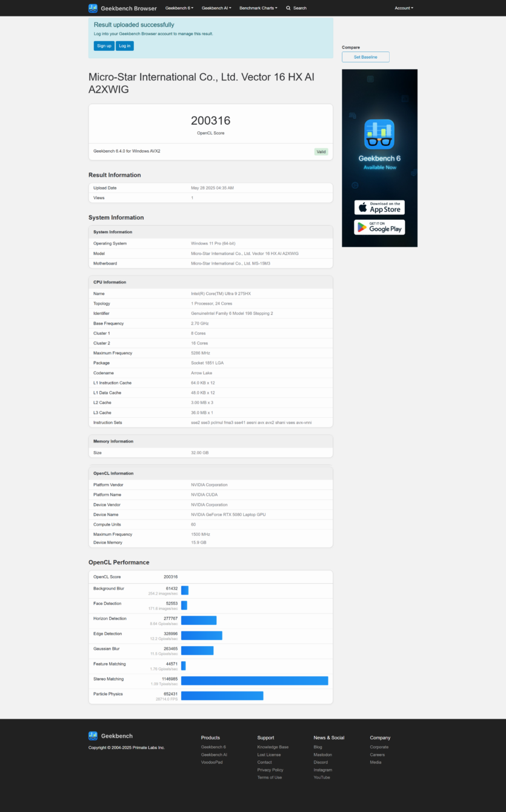Image resolution: width=506 pixels, height=812 pixels.
Task: Open the Contact footer link
Action: click(264, 762)
